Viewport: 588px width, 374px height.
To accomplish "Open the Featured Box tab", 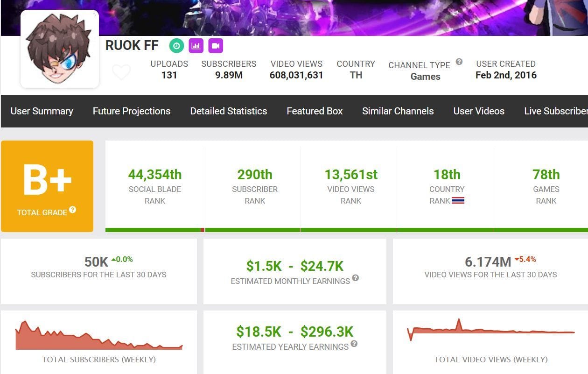I will 315,111.
